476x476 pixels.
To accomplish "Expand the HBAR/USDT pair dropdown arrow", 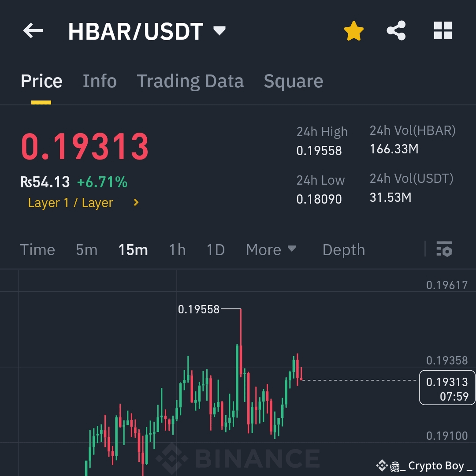I will (x=219, y=30).
